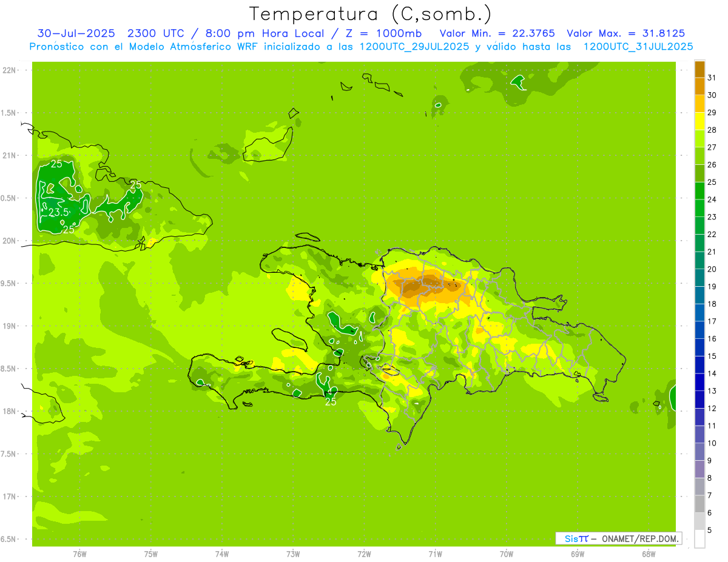Click the "73W" longitude axis label
Screen dimensions: 728x562
(293, 554)
